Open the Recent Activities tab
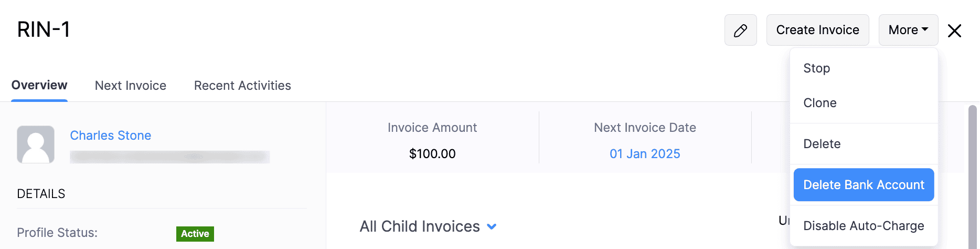Screen dimensions: 980x249 pyautogui.click(x=242, y=86)
